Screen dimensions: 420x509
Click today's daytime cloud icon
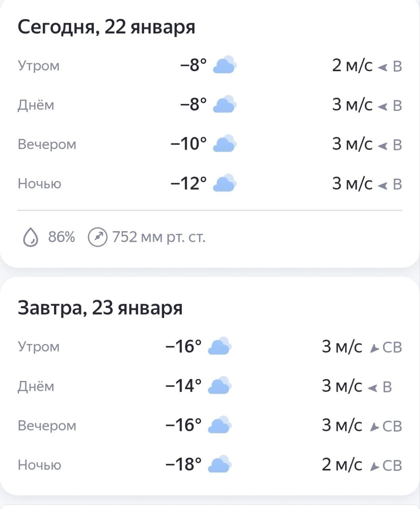coord(225,105)
